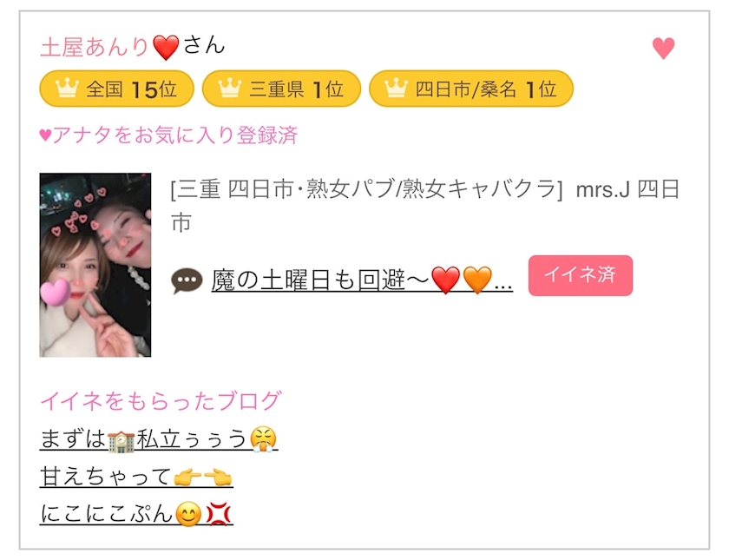Click the crown icon in 三重県 badge
This screenshot has width=729, height=560.
(230, 88)
